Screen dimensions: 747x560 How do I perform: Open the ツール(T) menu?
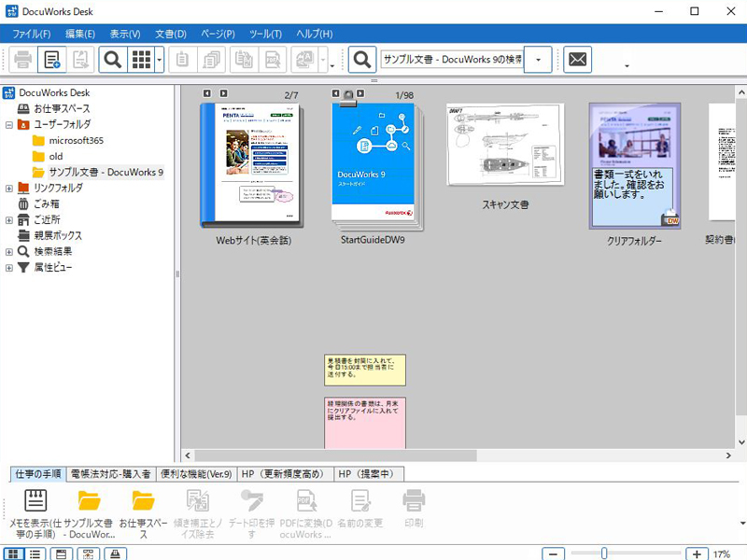point(265,34)
